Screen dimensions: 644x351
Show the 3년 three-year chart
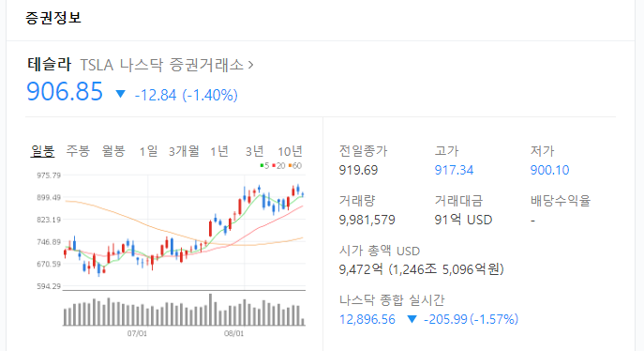click(x=255, y=151)
